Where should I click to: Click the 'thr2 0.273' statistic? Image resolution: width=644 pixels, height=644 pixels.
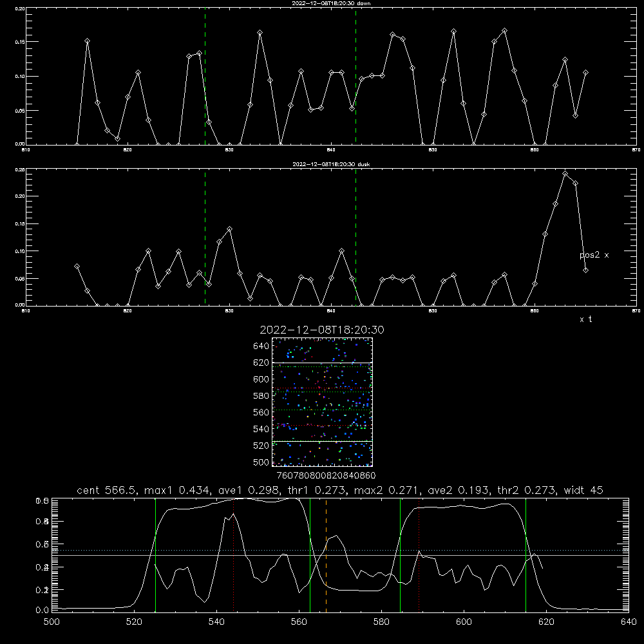point(527,490)
